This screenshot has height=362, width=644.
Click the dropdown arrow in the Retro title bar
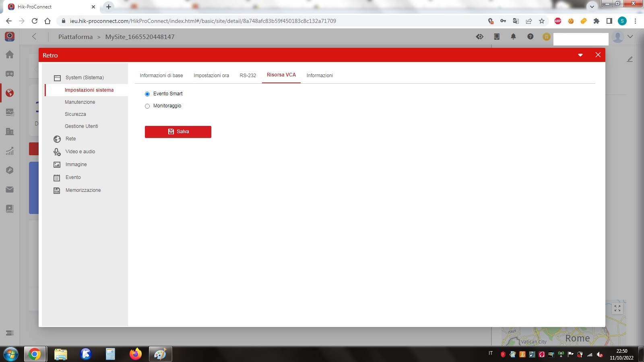coord(580,55)
